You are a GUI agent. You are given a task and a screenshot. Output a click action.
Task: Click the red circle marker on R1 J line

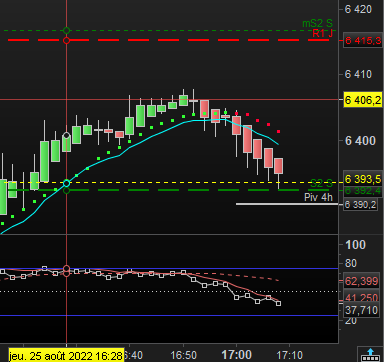[66, 41]
